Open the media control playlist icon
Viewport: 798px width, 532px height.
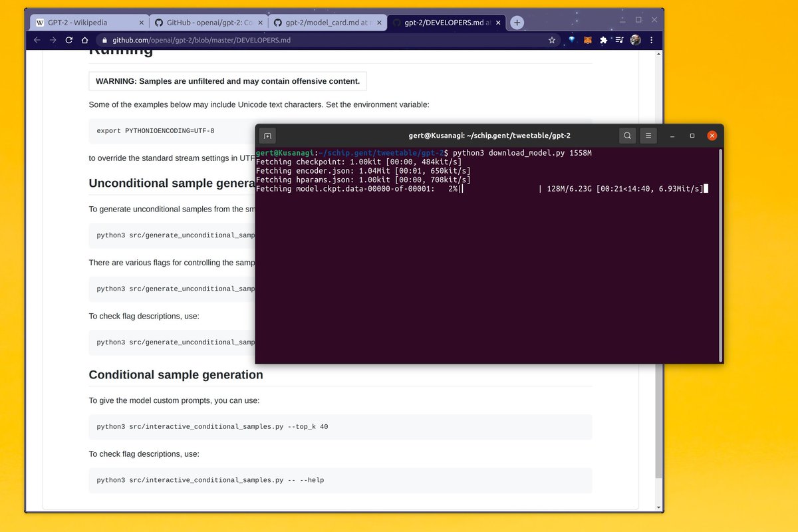click(619, 40)
